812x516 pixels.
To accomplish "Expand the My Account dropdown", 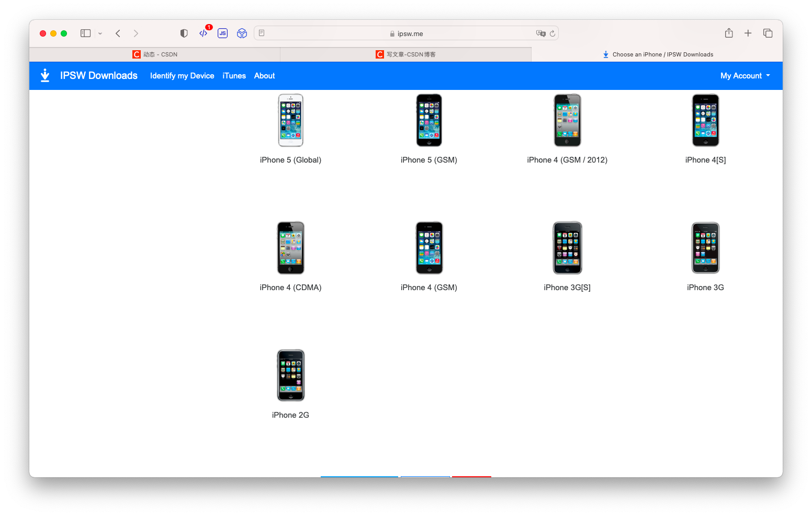I will pos(745,76).
